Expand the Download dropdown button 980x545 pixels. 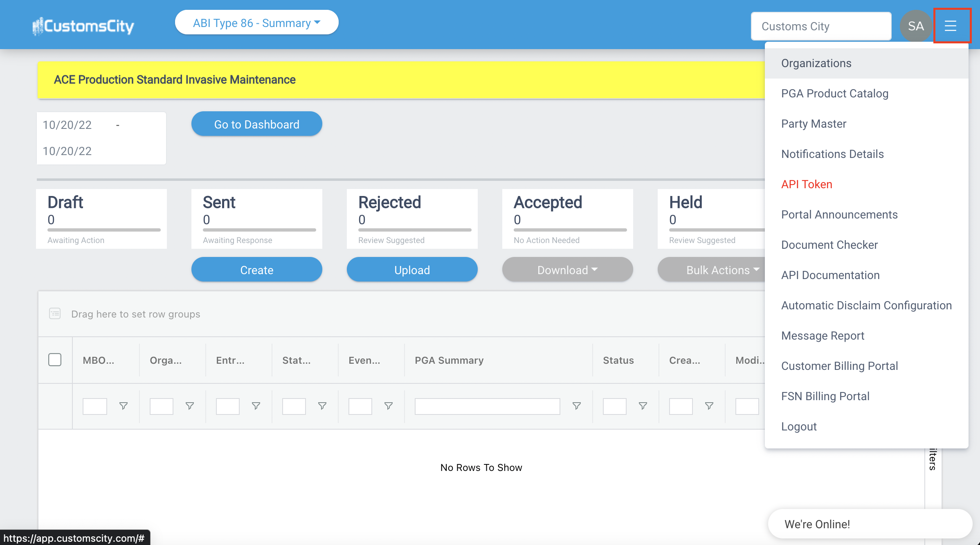(x=567, y=270)
